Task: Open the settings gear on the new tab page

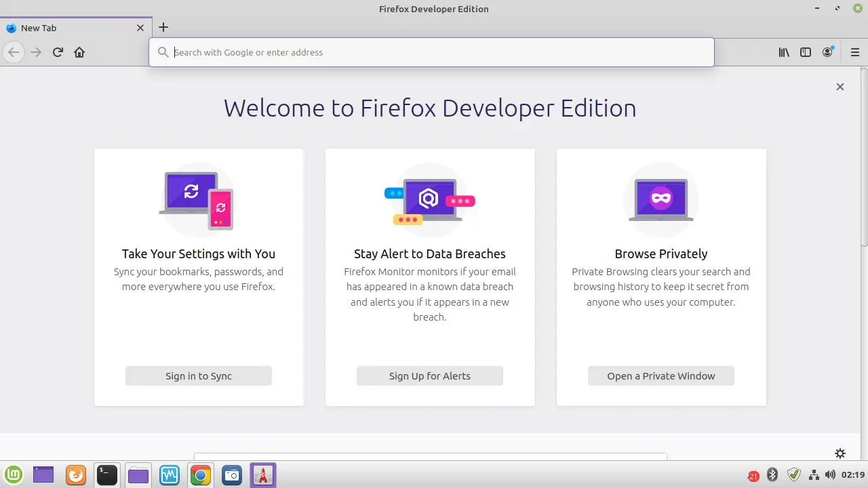Action: click(x=840, y=453)
